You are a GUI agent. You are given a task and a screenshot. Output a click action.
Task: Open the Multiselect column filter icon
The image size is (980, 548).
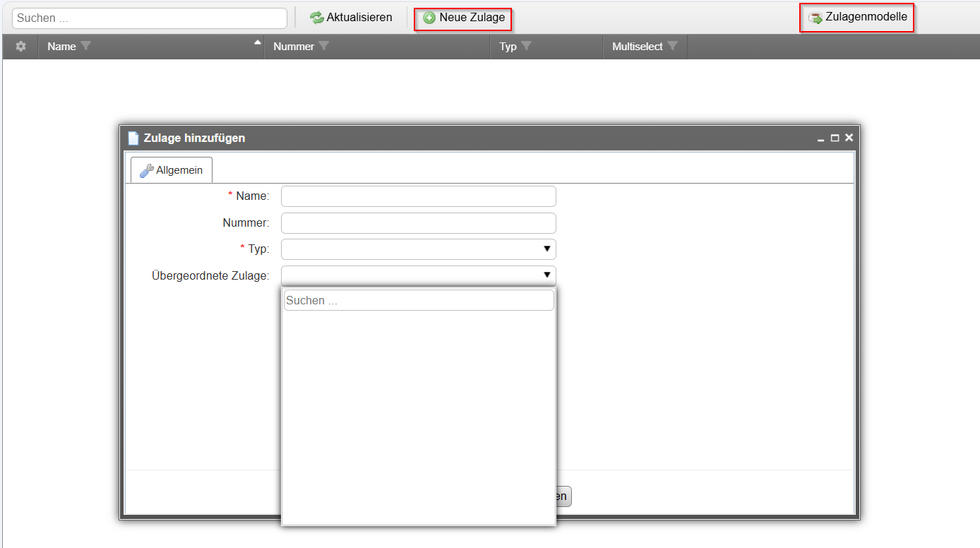click(x=672, y=47)
